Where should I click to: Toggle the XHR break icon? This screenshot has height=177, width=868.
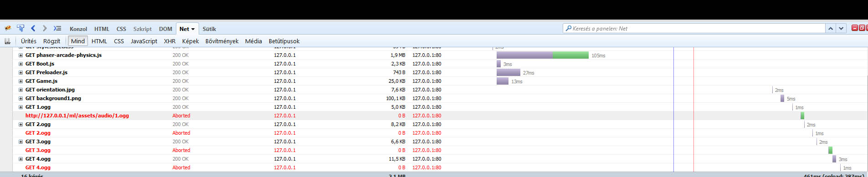(7, 41)
